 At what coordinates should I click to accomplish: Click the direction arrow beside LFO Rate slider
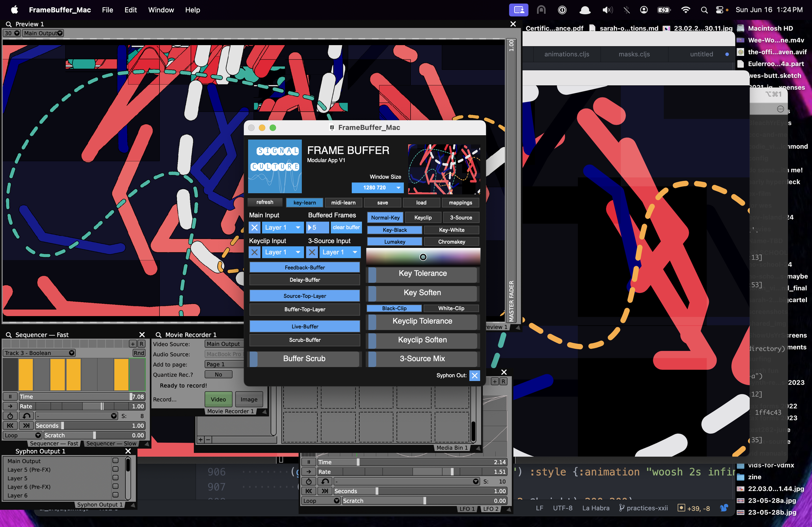pyautogui.click(x=309, y=472)
